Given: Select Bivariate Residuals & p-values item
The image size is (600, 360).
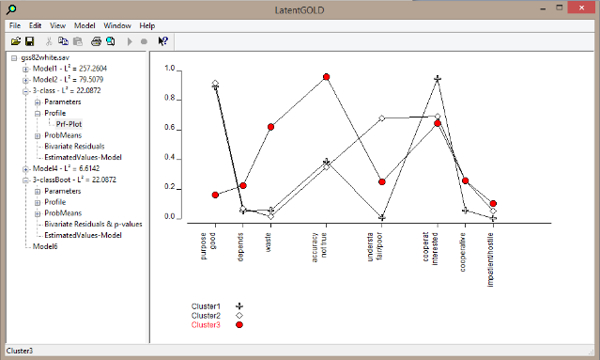Looking at the screenshot, I should (93, 224).
